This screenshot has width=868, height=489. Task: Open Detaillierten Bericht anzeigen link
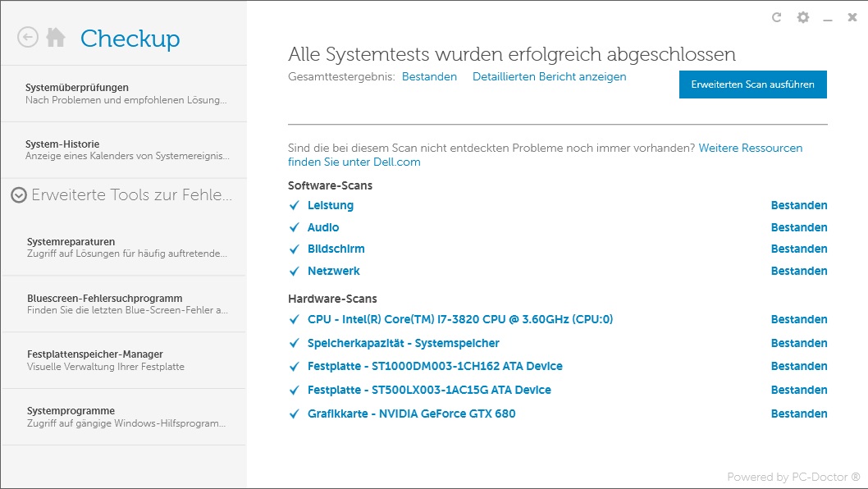coord(549,77)
